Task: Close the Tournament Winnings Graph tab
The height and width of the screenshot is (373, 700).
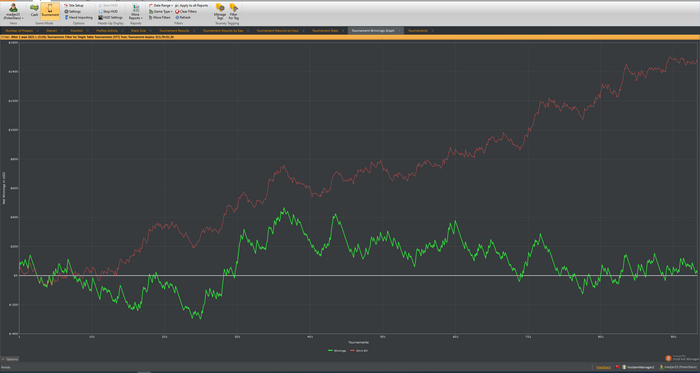Action: coord(400,31)
